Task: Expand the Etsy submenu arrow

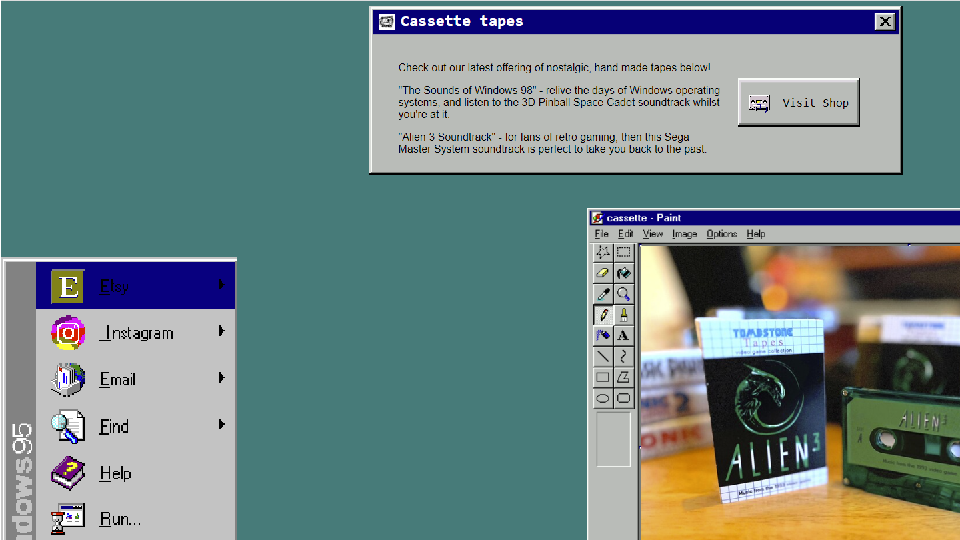Action: [222, 285]
